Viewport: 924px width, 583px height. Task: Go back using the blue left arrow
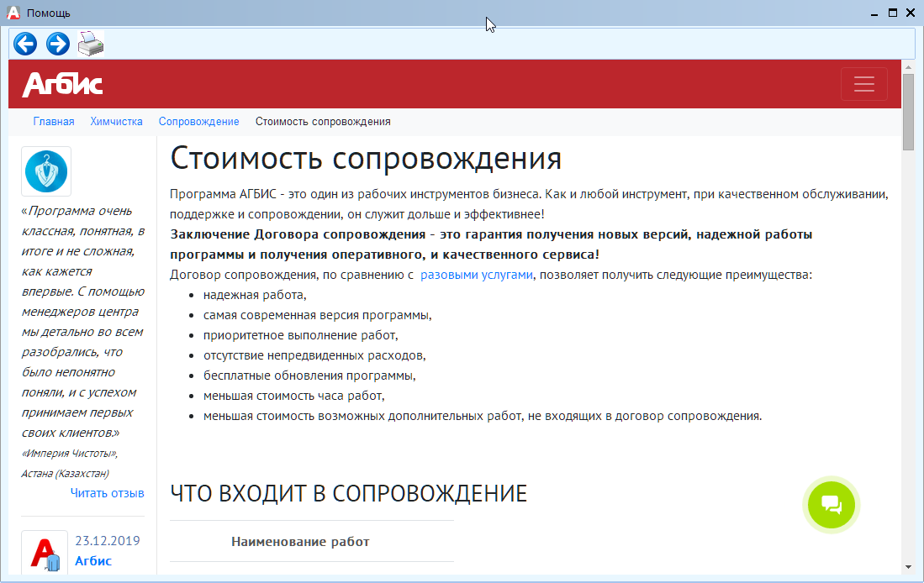tap(25, 44)
